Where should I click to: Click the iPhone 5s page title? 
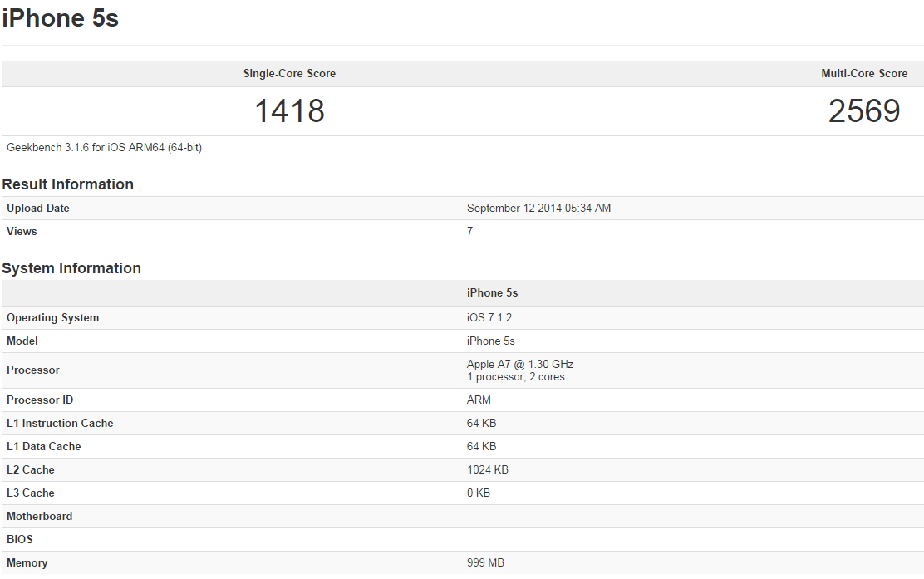[60, 18]
